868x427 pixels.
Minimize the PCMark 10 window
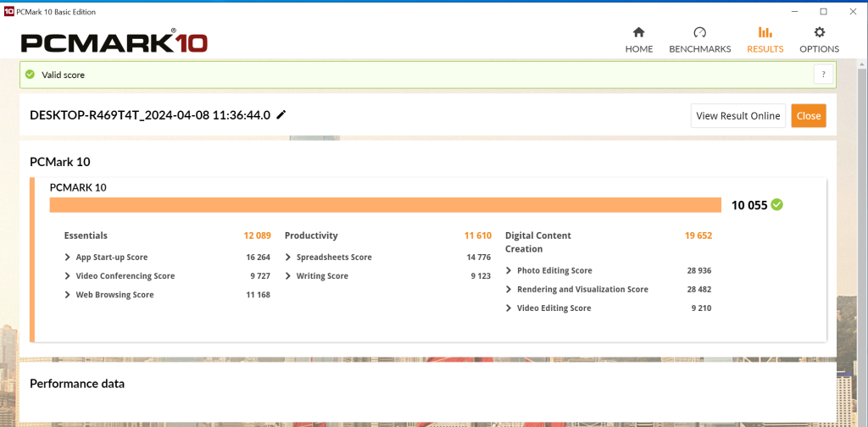point(795,12)
